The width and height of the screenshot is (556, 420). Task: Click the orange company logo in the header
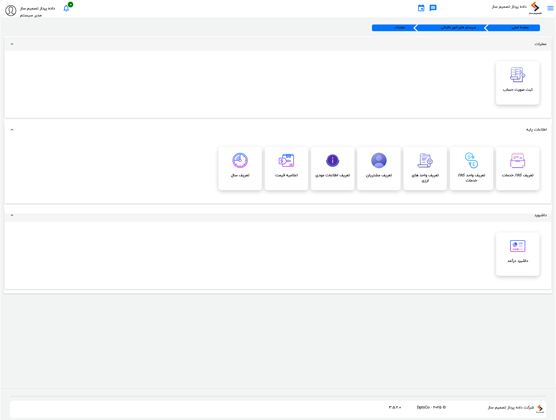[535, 8]
